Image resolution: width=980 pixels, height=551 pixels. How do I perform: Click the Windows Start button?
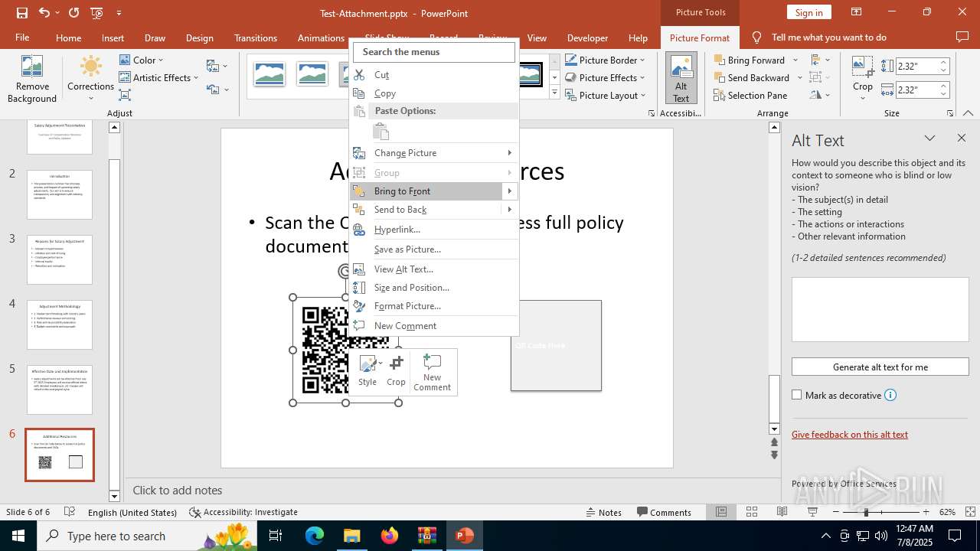[x=18, y=536]
